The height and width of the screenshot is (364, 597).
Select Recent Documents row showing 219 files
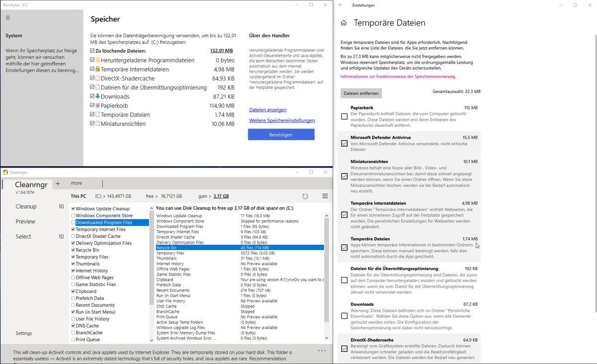coord(239,290)
